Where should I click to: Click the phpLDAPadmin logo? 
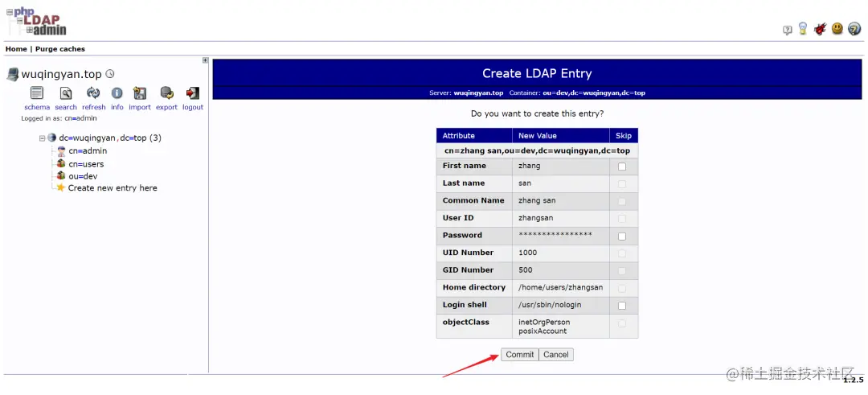click(x=36, y=22)
